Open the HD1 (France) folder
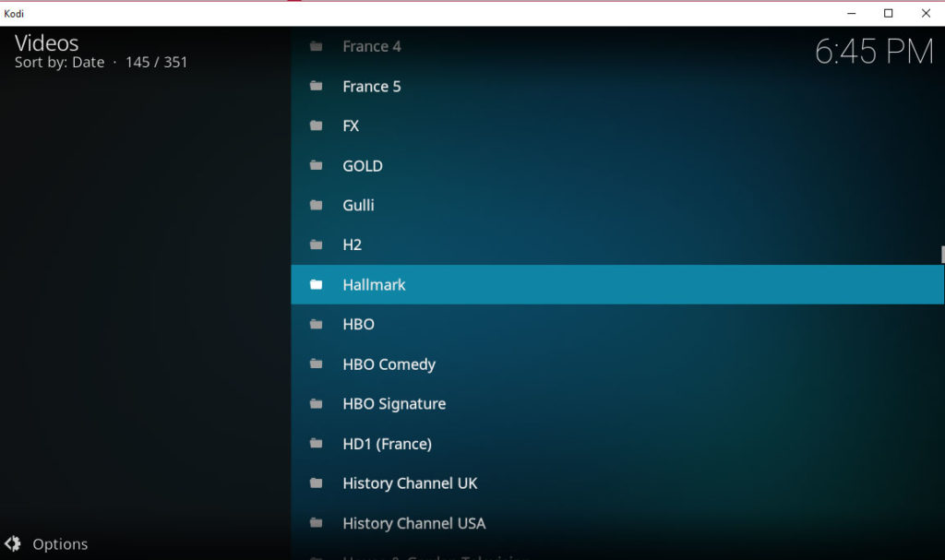This screenshot has width=945, height=560. 386,443
